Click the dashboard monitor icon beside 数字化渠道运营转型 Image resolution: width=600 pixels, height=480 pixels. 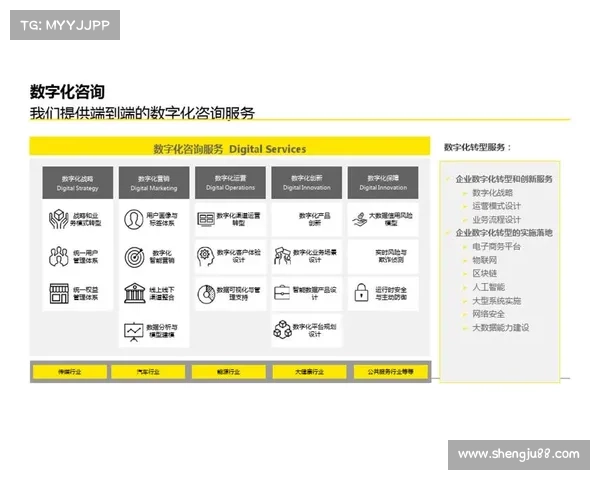pyautogui.click(x=206, y=219)
